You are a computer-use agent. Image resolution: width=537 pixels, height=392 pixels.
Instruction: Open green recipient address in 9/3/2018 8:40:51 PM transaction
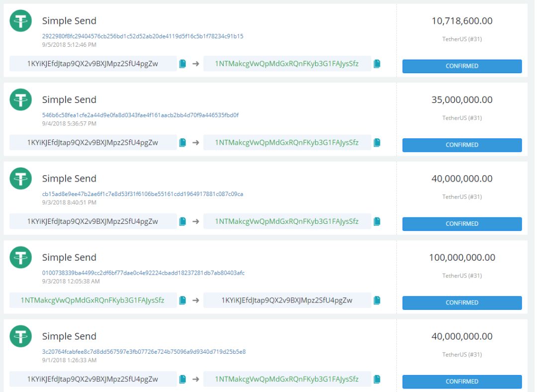point(287,221)
